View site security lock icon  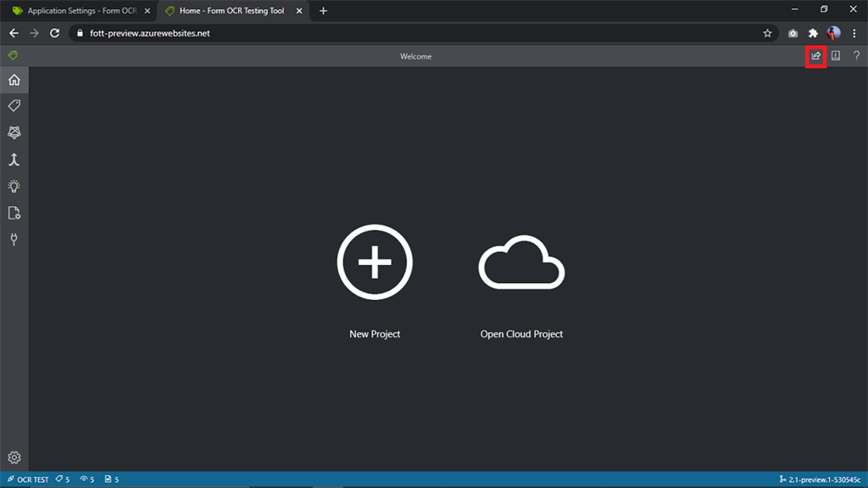[x=80, y=33]
